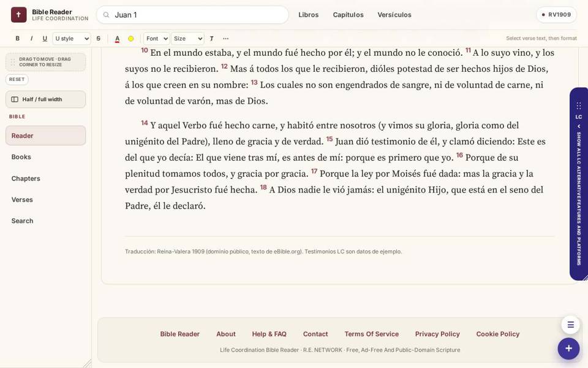Click verse number 15

pyautogui.click(x=330, y=139)
